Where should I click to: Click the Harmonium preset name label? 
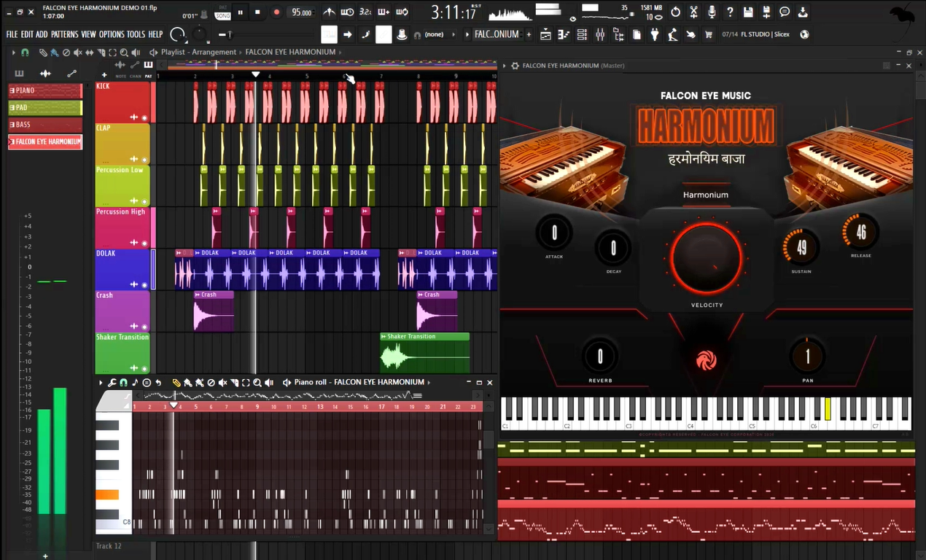pos(705,195)
